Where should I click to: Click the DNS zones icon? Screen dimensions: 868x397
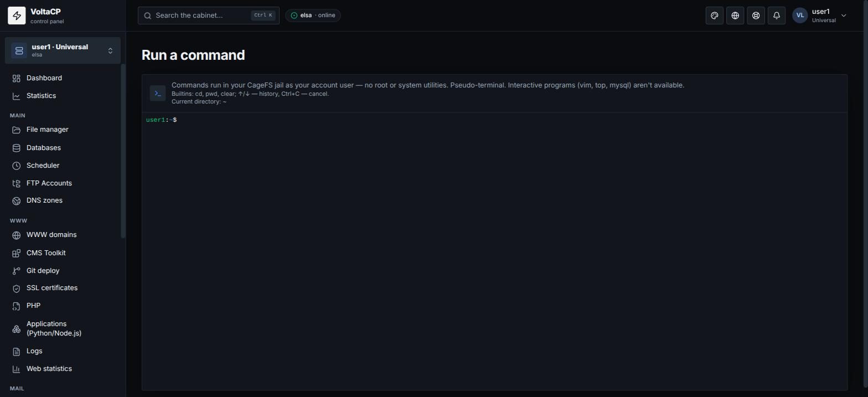pyautogui.click(x=16, y=200)
